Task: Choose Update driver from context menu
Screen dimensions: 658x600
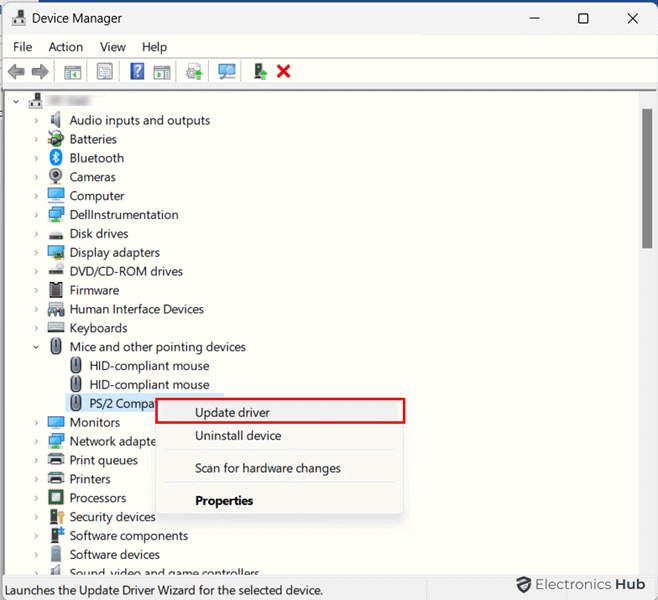Action: [232, 412]
